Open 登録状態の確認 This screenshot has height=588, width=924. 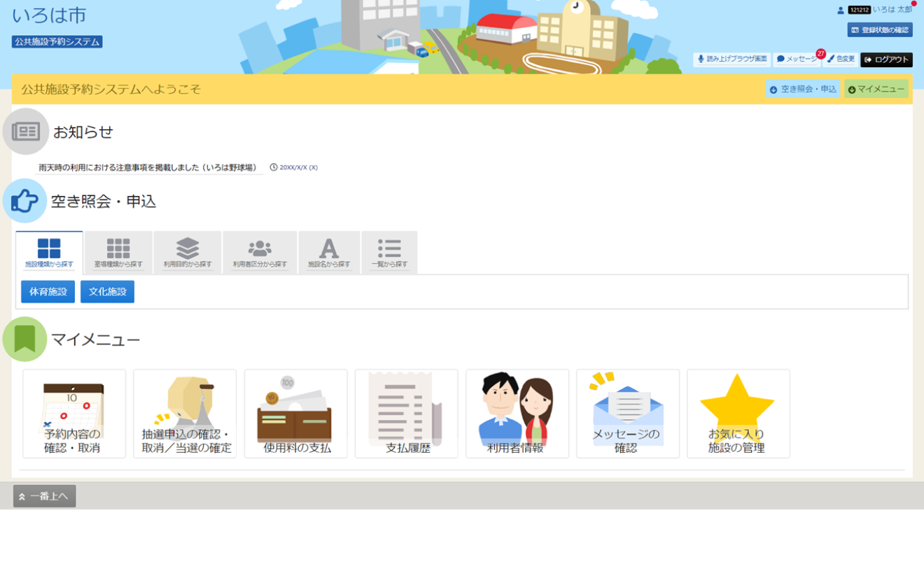(x=880, y=30)
